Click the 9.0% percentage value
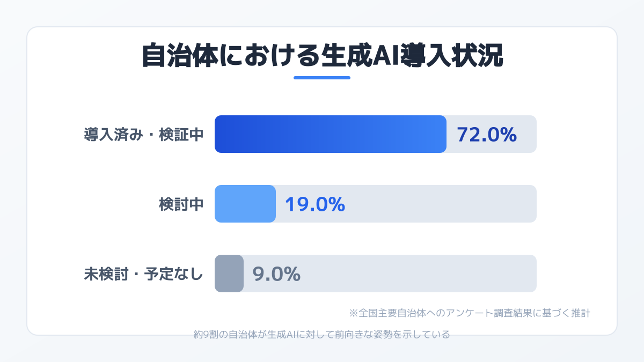Viewport: 644px width, 362px height. pos(276,274)
